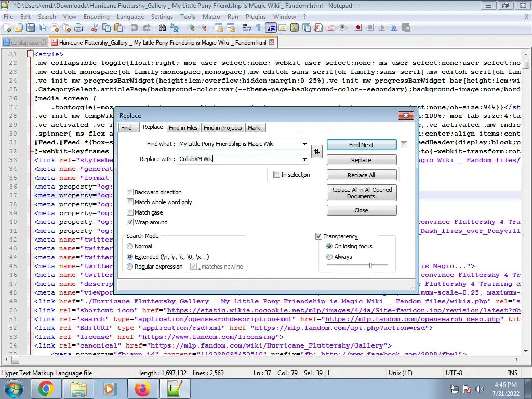Toggle the Show All Characters pilcrow icon
The image size is (532, 399).
click(259, 28)
